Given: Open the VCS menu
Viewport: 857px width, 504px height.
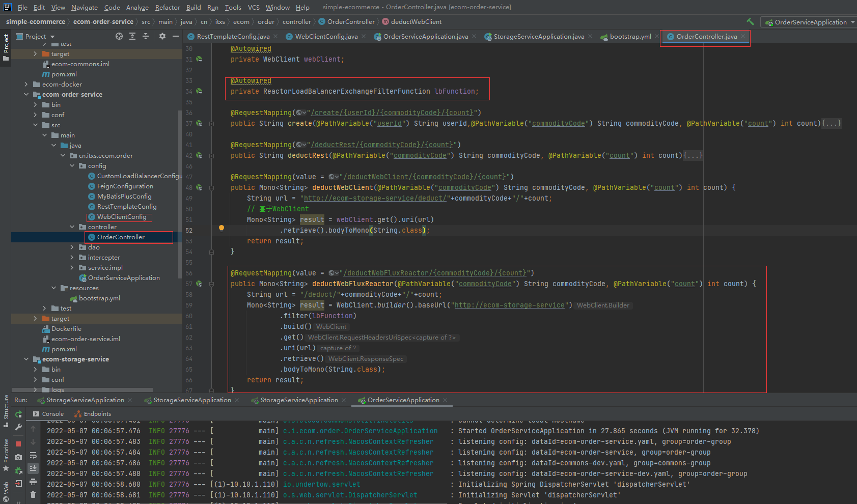Looking at the screenshot, I should click(254, 7).
